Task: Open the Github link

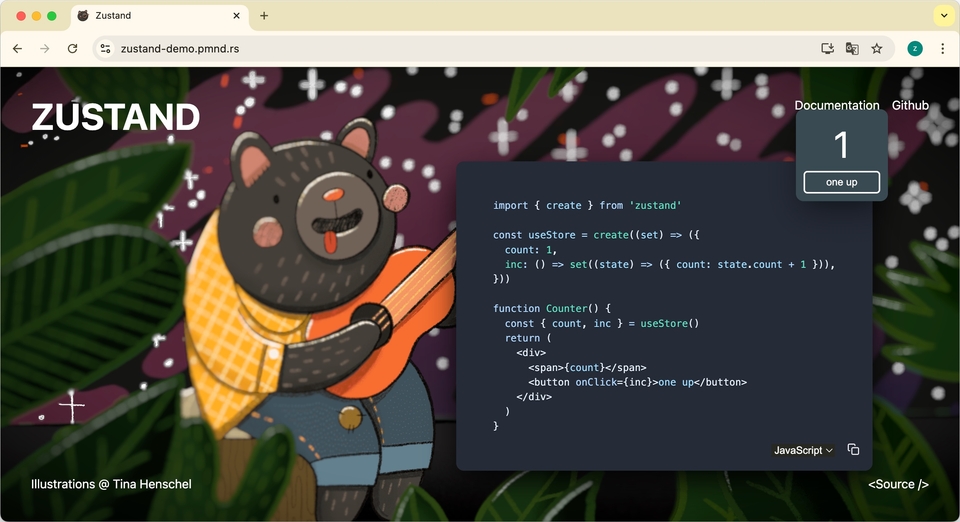Action: tap(910, 105)
